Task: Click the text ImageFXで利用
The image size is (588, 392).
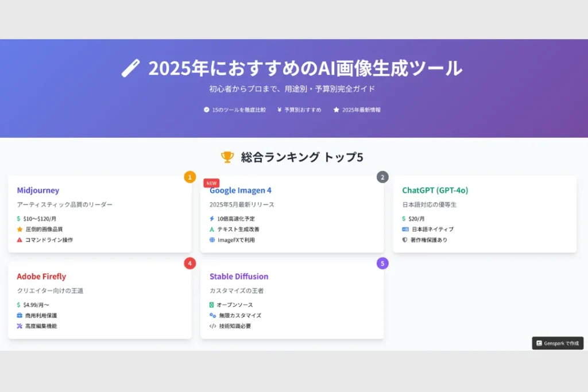Action: 236,240
